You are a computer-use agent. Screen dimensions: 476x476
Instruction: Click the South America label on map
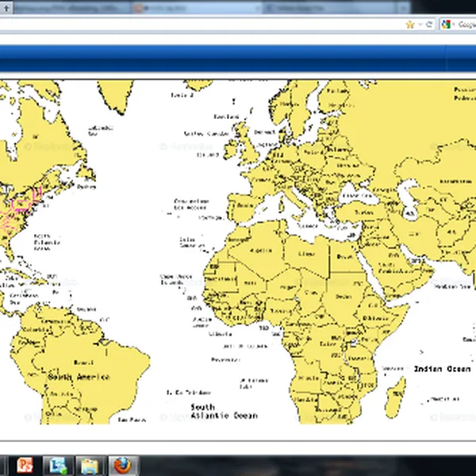click(78, 377)
